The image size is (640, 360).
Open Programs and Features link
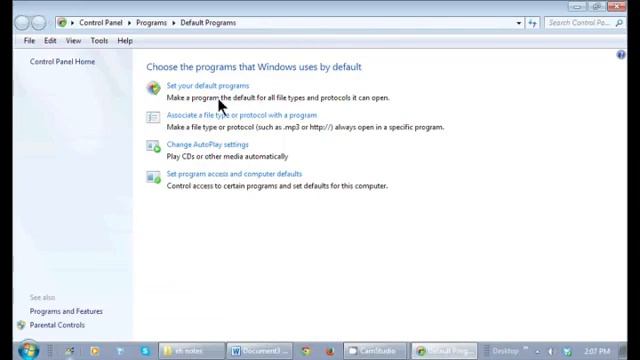[66, 311]
